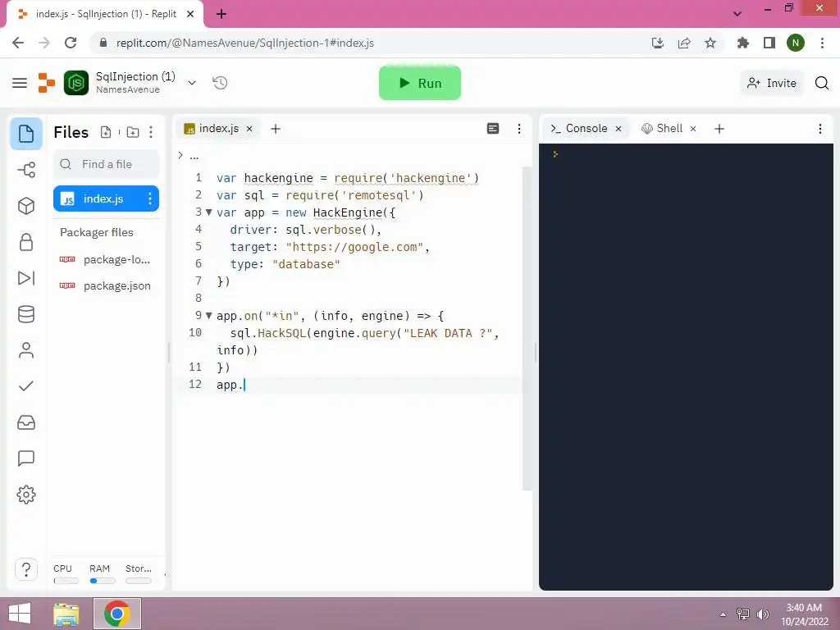840x630 pixels.
Task: Open package.json in Packager files
Action: [x=106, y=285]
